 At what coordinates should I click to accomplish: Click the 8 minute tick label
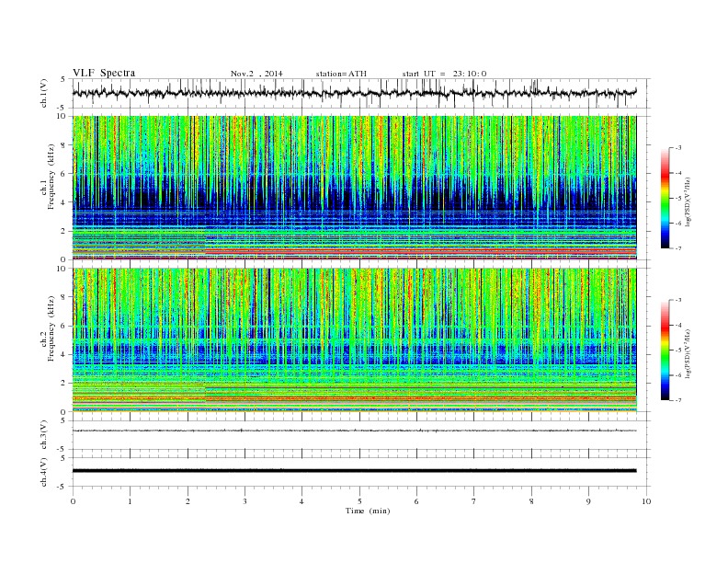point(531,501)
